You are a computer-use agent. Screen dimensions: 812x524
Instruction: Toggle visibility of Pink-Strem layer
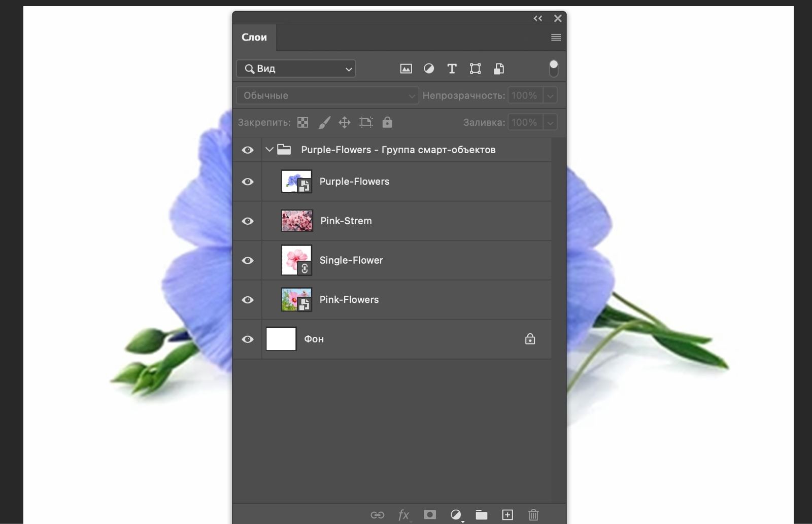click(x=248, y=221)
